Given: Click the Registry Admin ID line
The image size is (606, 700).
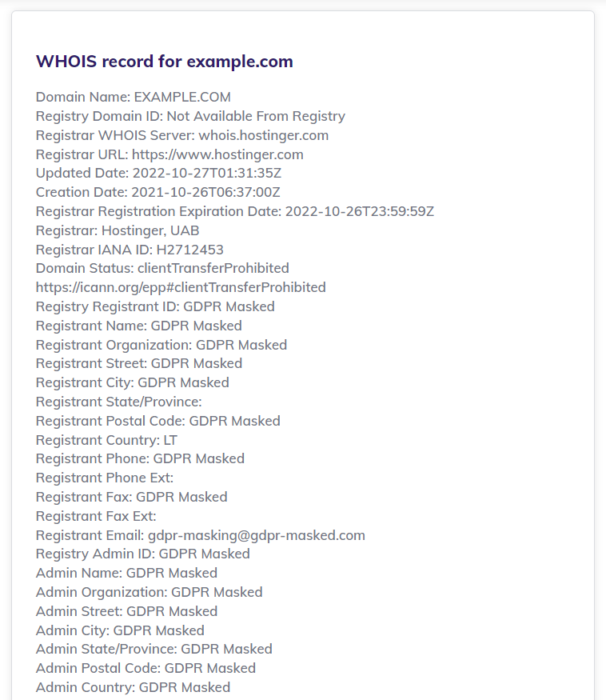Looking at the screenshot, I should [142, 554].
